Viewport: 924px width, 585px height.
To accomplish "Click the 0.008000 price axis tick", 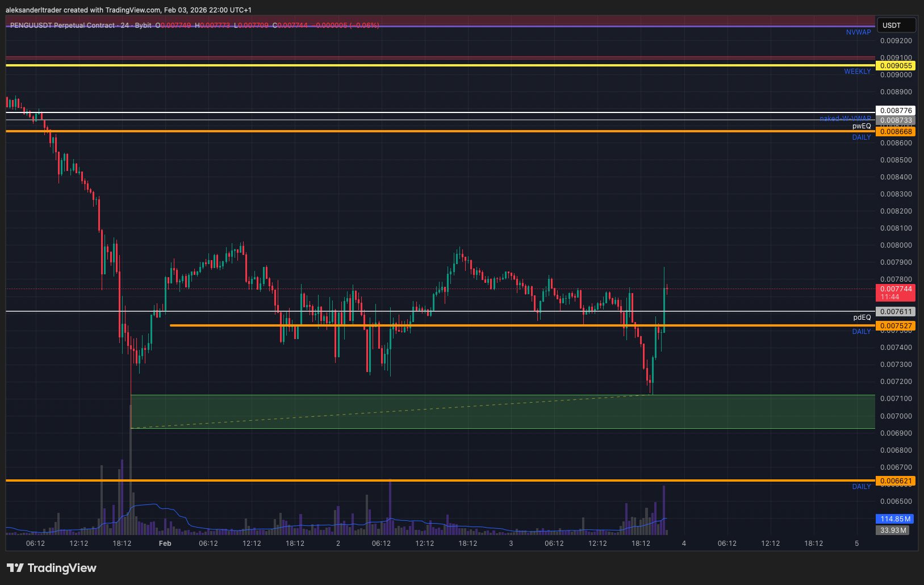I will [896, 245].
